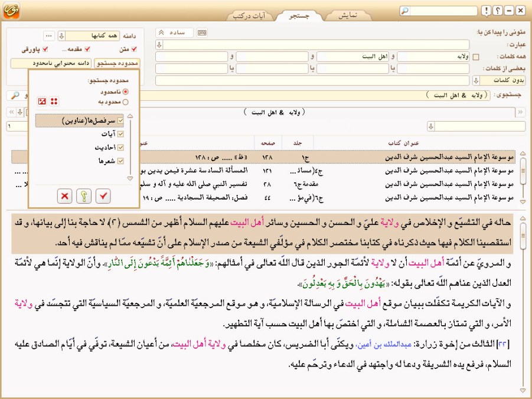Image resolution: width=532 pixels, height=399 pixels.
Task: Click the three-dots button beside دامنه
Action: (x=49, y=35)
